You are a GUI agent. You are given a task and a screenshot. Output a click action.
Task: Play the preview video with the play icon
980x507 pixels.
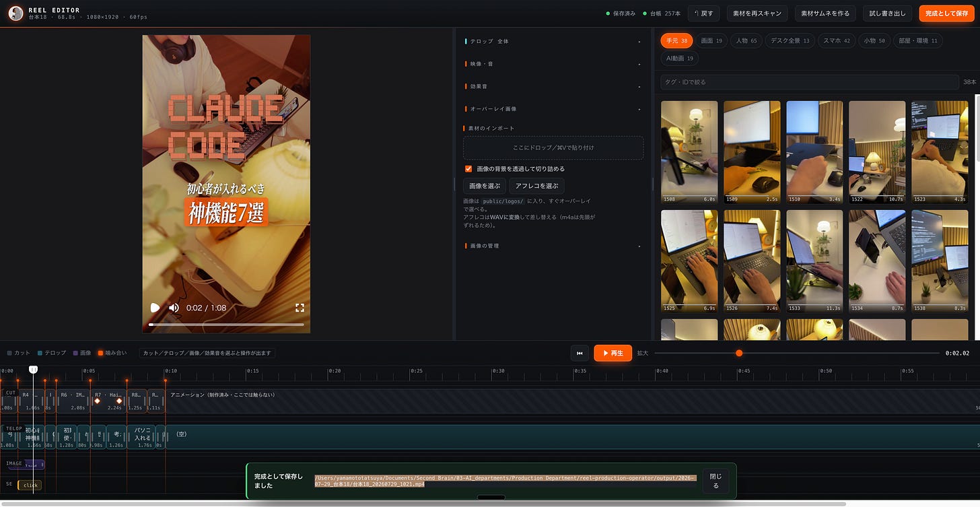click(155, 308)
